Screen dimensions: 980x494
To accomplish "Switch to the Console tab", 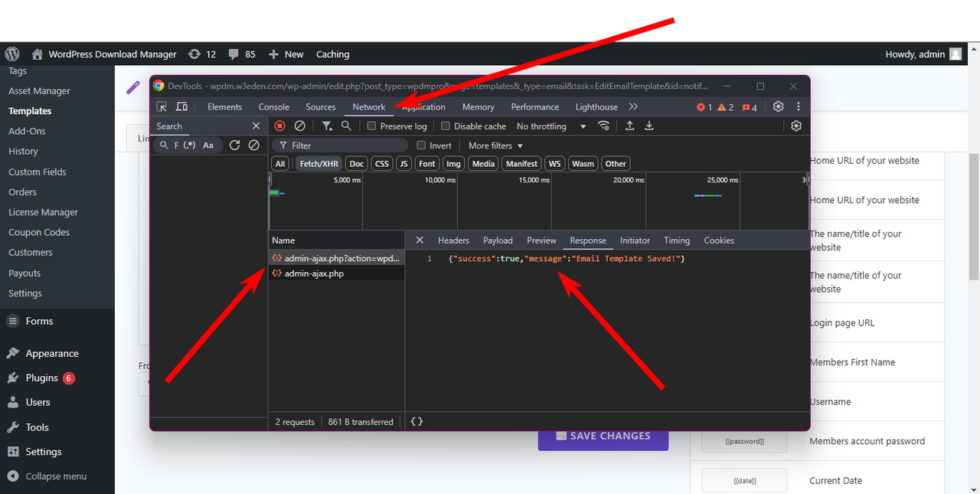I will [274, 107].
